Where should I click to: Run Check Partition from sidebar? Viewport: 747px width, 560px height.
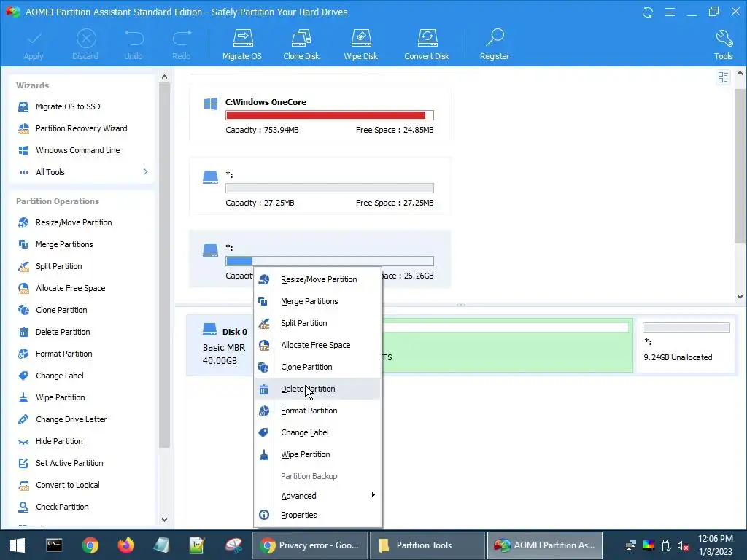62,507
